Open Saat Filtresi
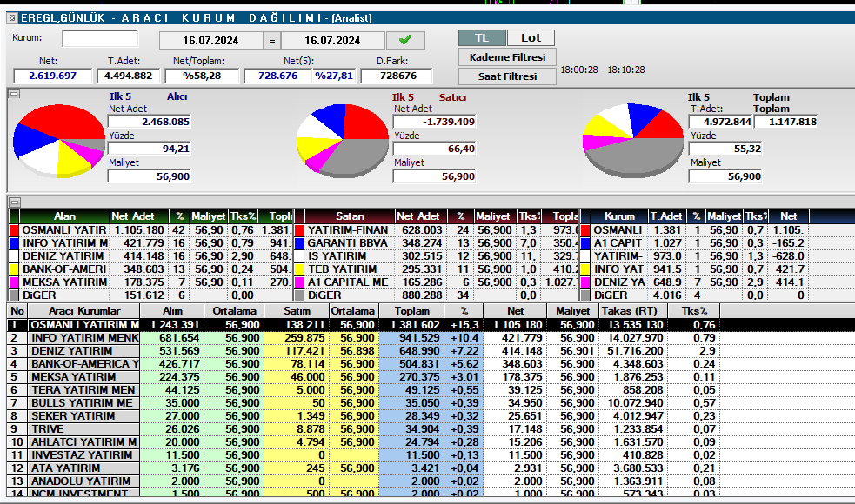The height and width of the screenshot is (504, 855). [x=507, y=76]
